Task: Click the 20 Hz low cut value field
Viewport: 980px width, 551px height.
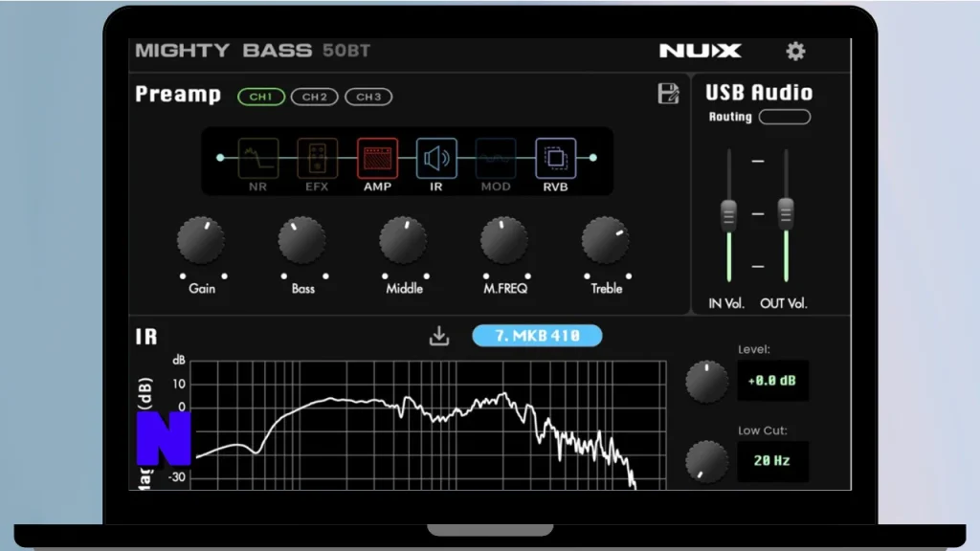Action: 772,461
